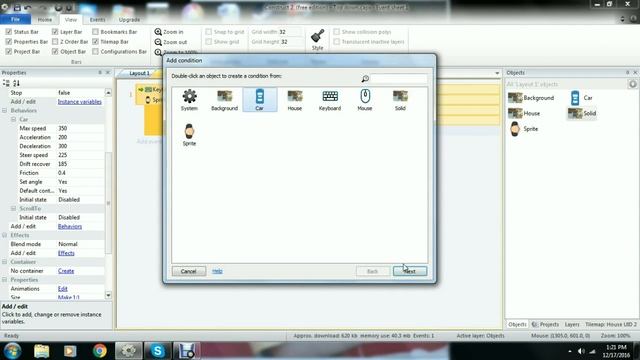Switch to the Upgrade ribbon tab

[129, 20]
